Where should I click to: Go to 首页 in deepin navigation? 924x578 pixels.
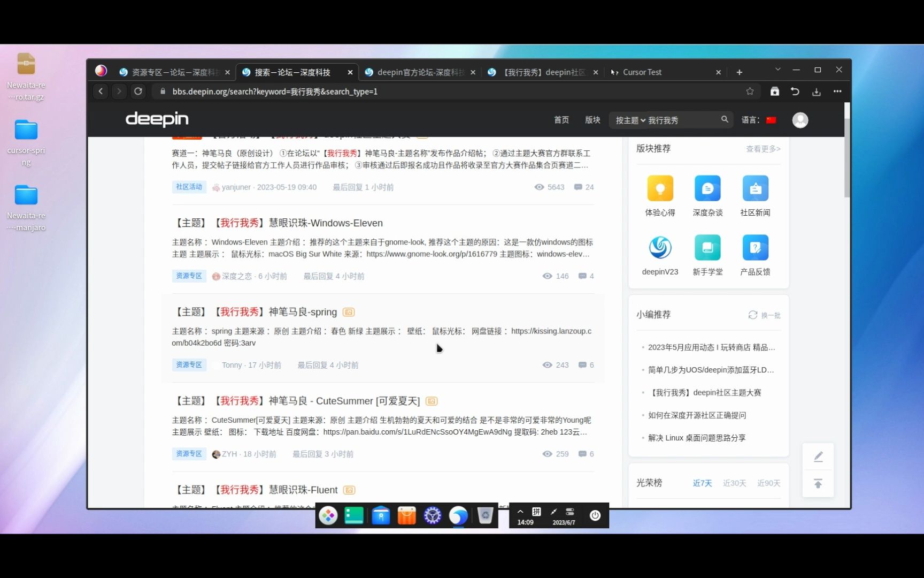coord(561,120)
